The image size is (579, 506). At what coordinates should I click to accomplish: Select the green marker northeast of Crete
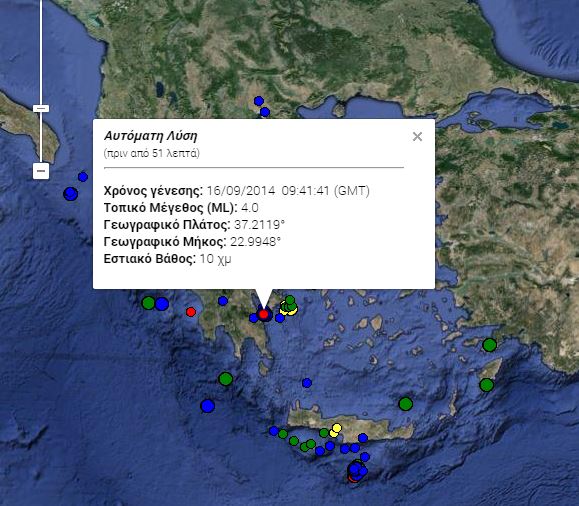click(x=406, y=404)
